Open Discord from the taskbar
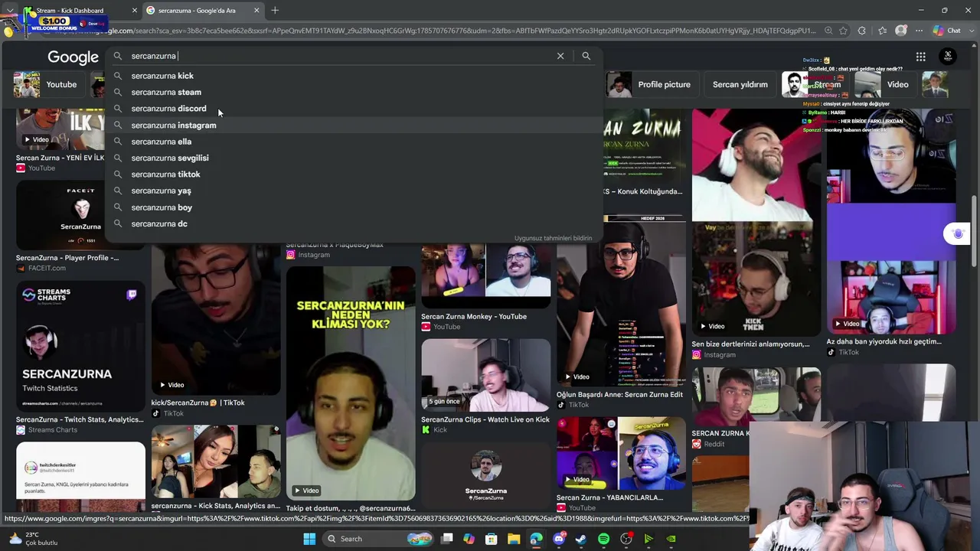This screenshot has width=980, height=551. point(559,539)
